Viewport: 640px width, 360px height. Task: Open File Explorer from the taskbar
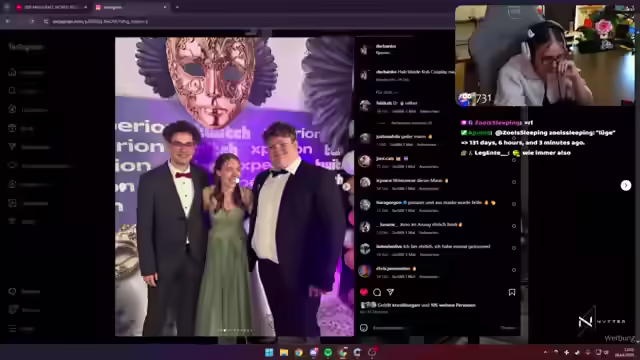click(x=284, y=352)
